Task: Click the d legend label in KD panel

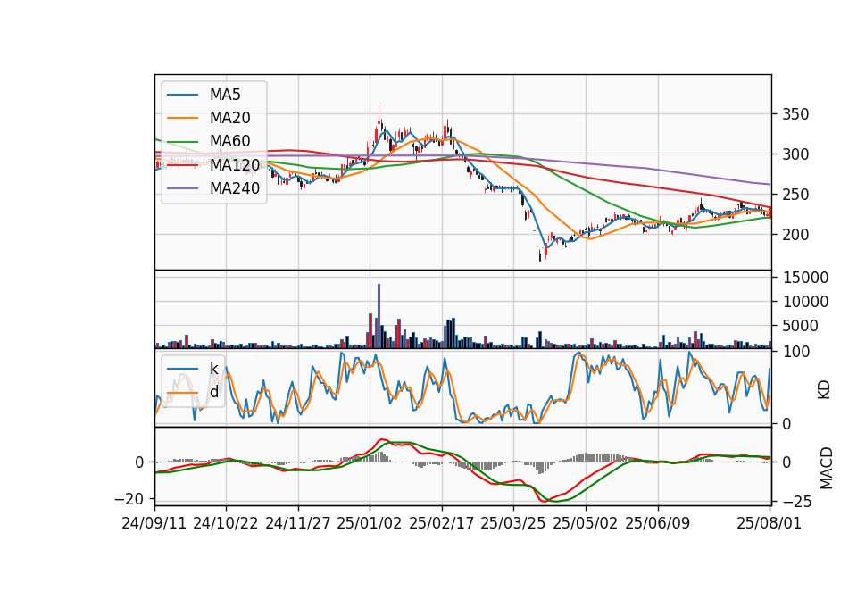Action: [x=213, y=392]
